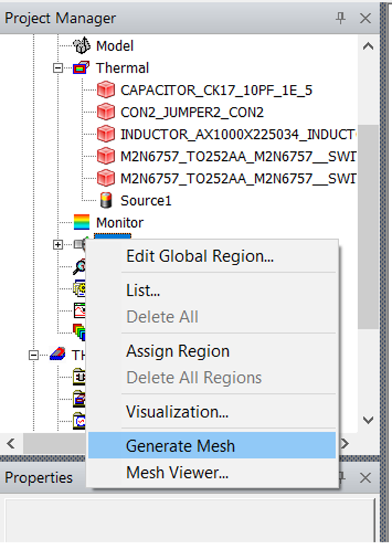
Task: Select the Source1 cylinder icon
Action: [x=106, y=200]
